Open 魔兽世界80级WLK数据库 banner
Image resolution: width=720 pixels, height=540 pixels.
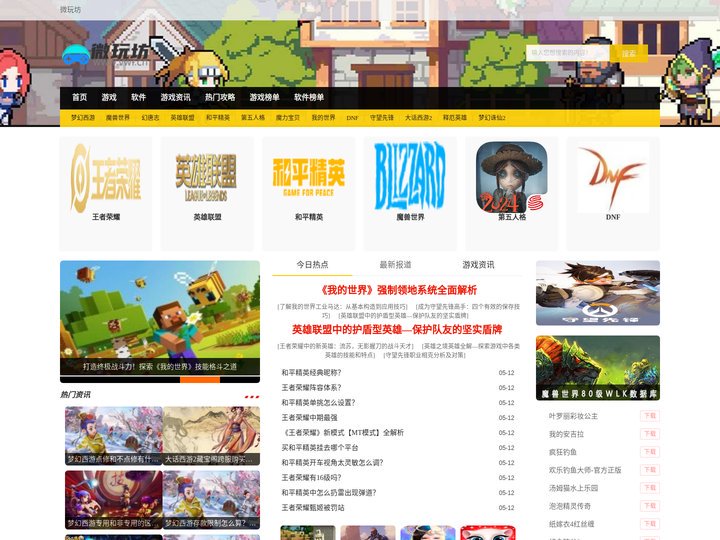598,368
